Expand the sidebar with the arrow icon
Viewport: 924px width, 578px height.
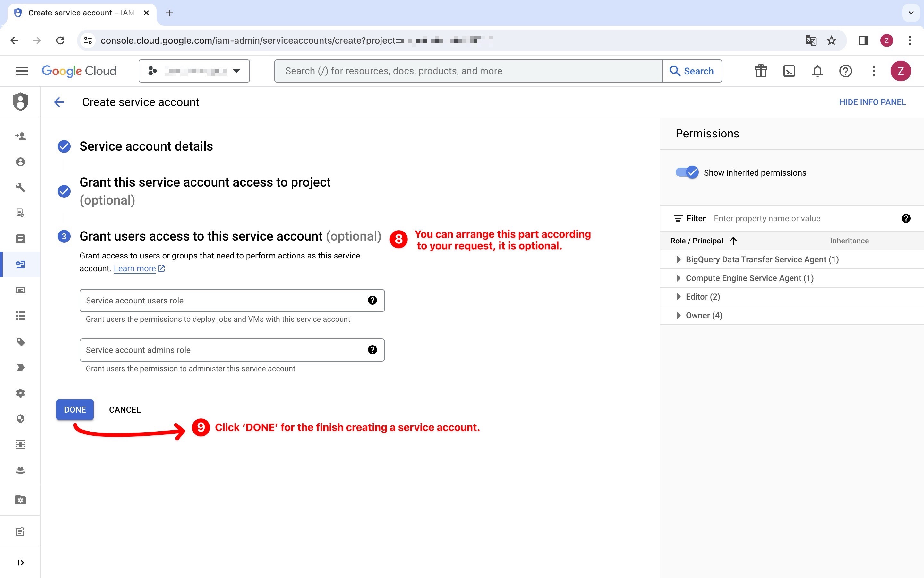21,563
